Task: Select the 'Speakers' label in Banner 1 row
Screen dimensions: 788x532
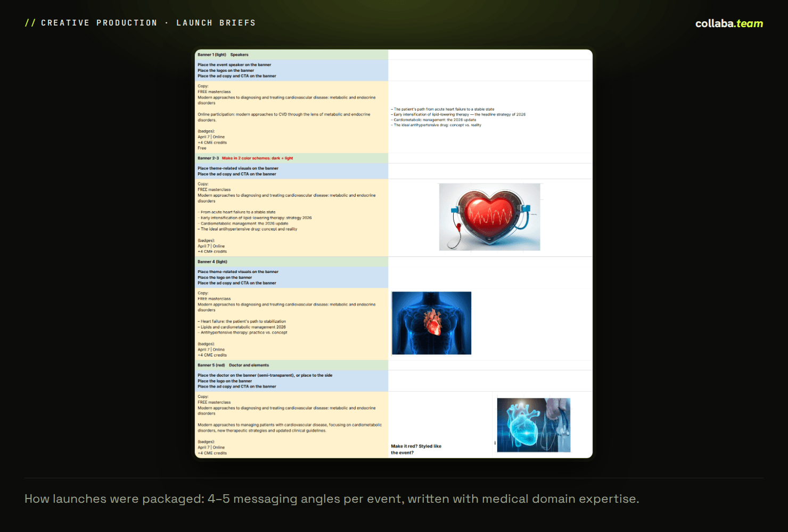Action: pos(239,55)
